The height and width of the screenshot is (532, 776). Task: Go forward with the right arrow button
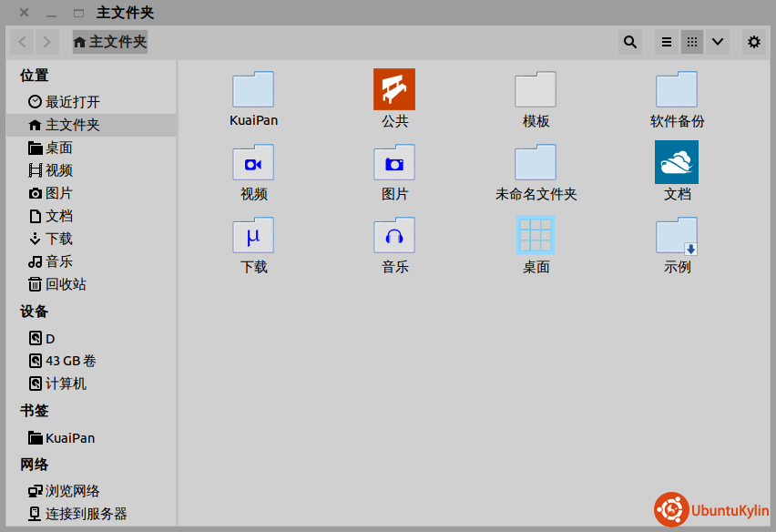tap(47, 42)
